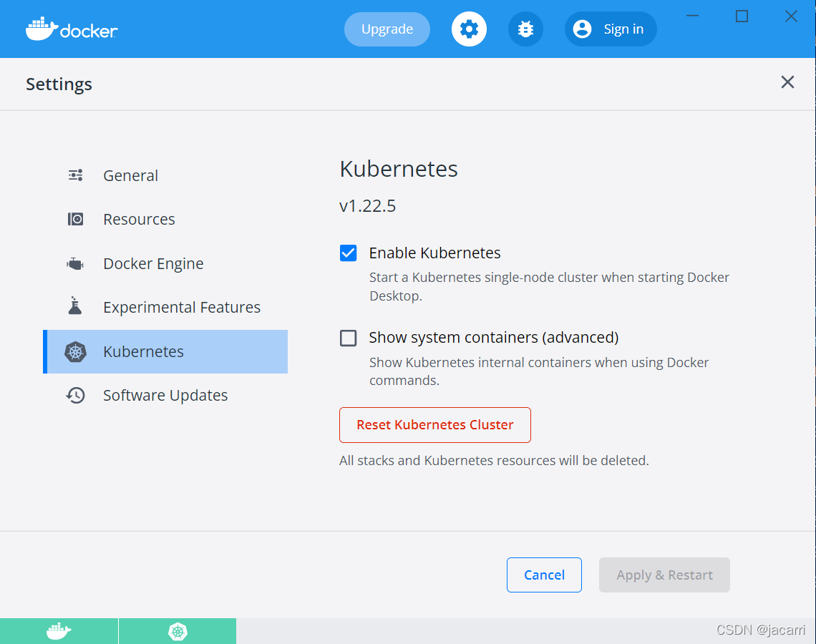Minimize the Docker Desktop window
Screen dimensions: 816x644
point(693,16)
